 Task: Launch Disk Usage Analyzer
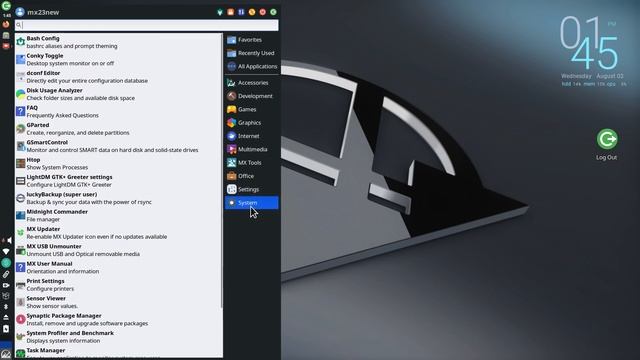pos(118,94)
